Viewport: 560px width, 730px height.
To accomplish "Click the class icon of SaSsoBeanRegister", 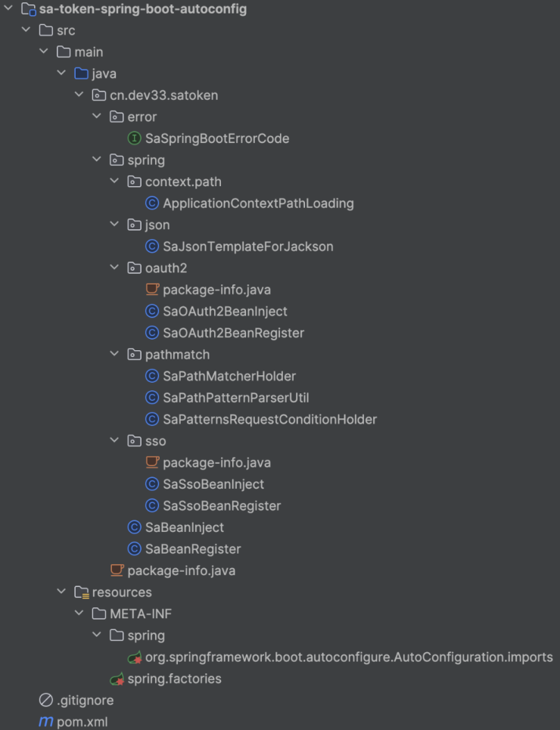I will (x=152, y=505).
